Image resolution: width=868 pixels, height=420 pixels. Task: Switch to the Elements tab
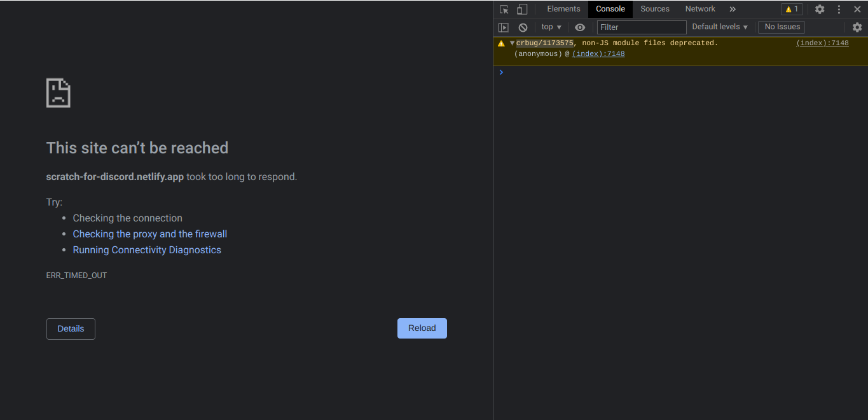point(563,9)
